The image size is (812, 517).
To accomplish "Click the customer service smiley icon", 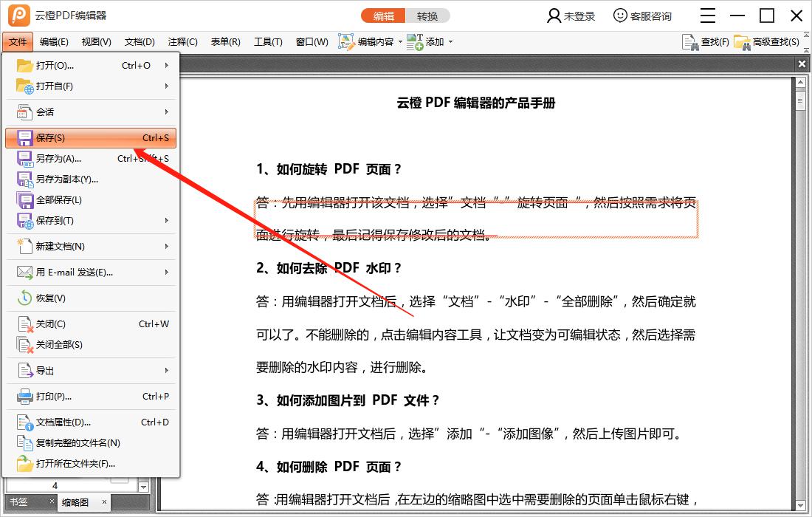I will pyautogui.click(x=620, y=16).
